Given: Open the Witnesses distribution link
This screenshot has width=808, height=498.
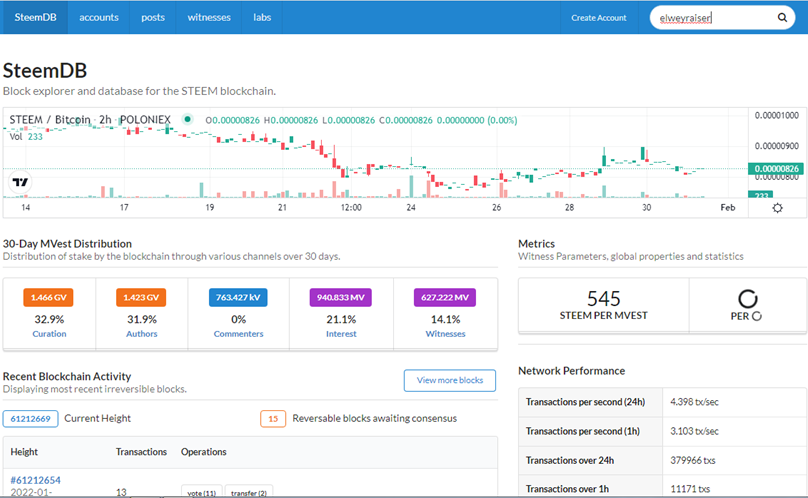Looking at the screenshot, I should point(445,334).
